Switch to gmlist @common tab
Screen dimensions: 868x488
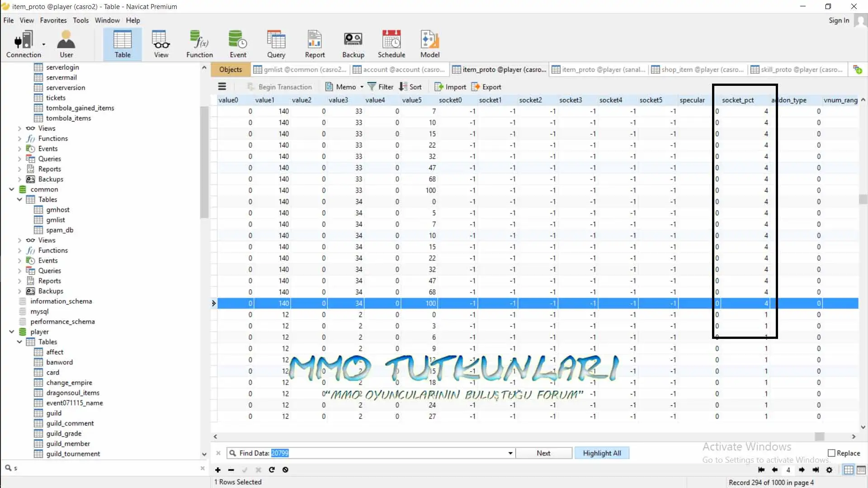click(x=300, y=70)
